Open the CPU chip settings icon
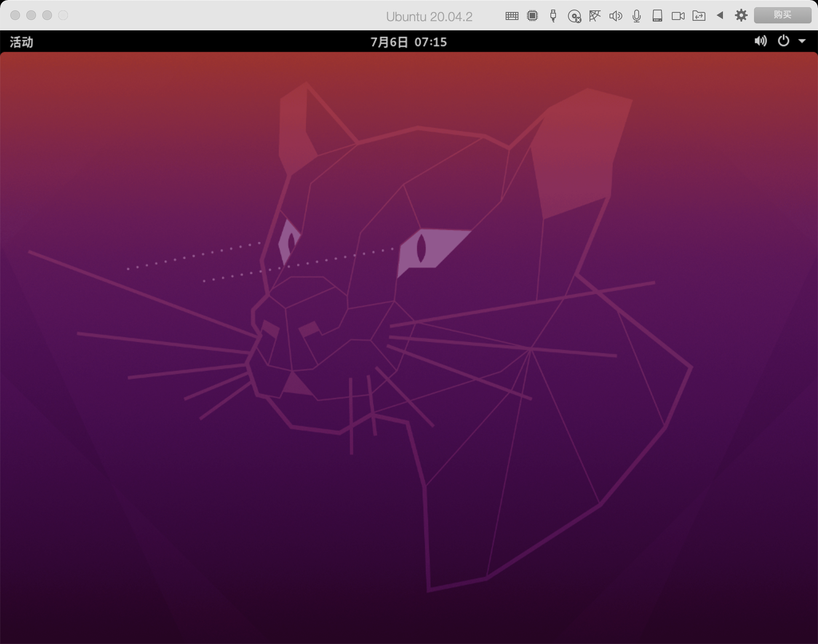The image size is (818, 644). (x=532, y=16)
